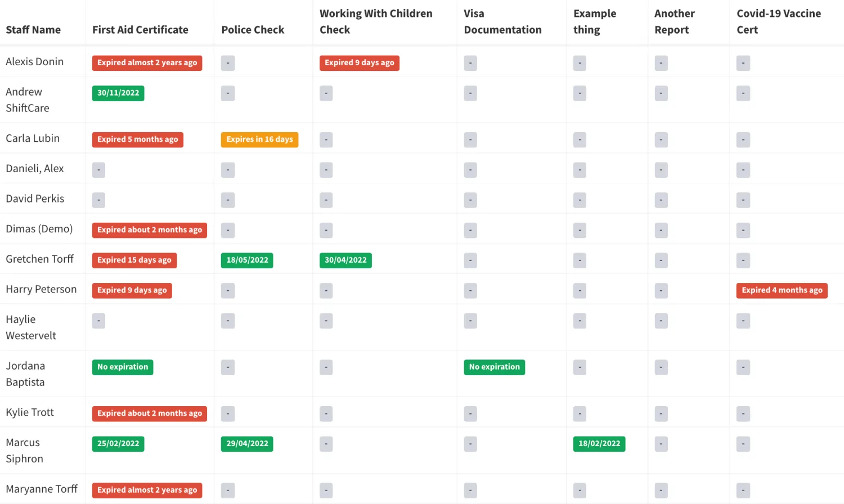Open staff member Danieli, Alex
The image size is (844, 504).
35,169
